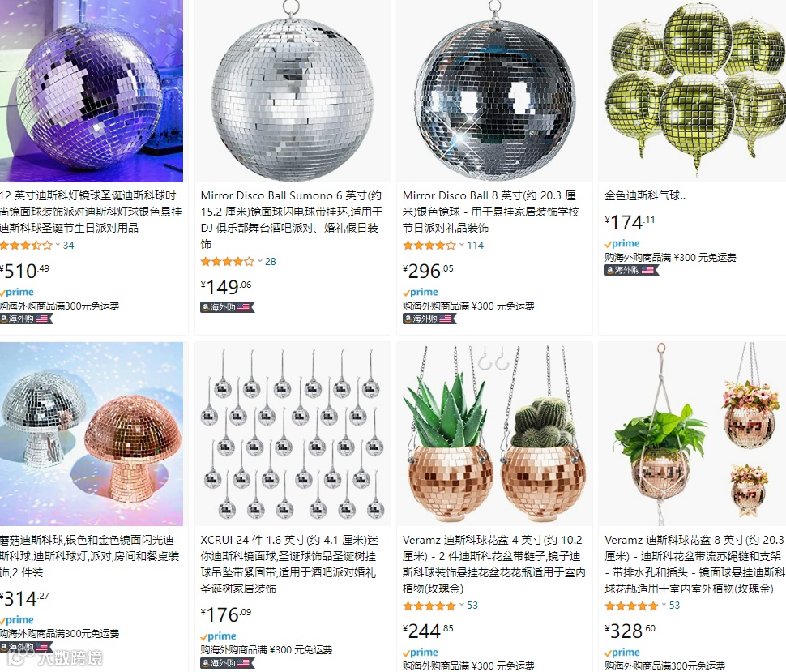Open XCRUI 24 piece mini disco ball title

[x=289, y=564]
